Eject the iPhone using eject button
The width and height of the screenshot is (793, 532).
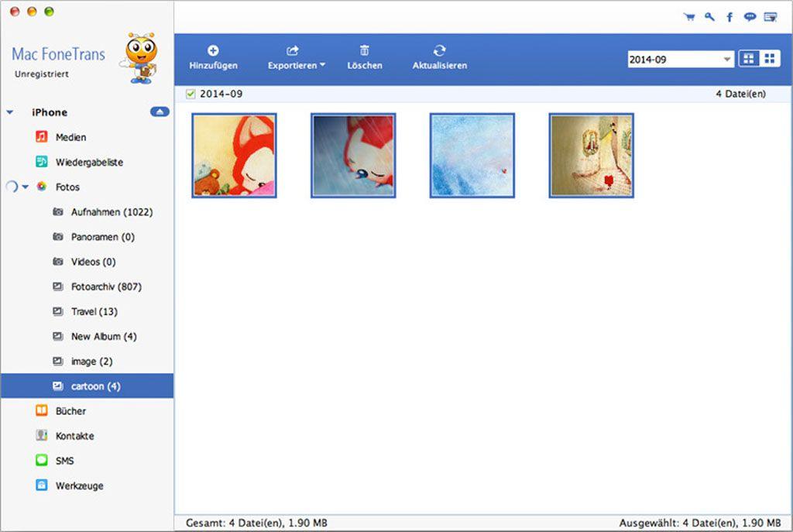pos(160,112)
